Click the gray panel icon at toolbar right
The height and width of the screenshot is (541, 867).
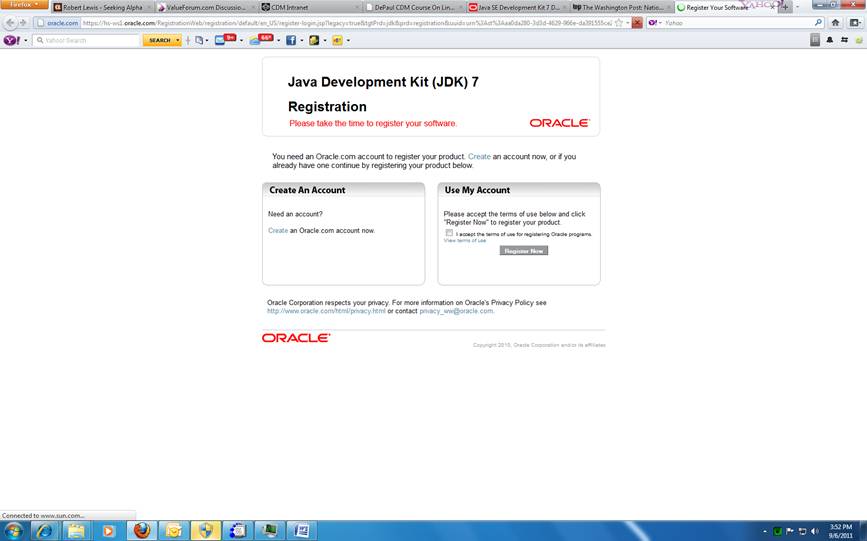(814, 40)
